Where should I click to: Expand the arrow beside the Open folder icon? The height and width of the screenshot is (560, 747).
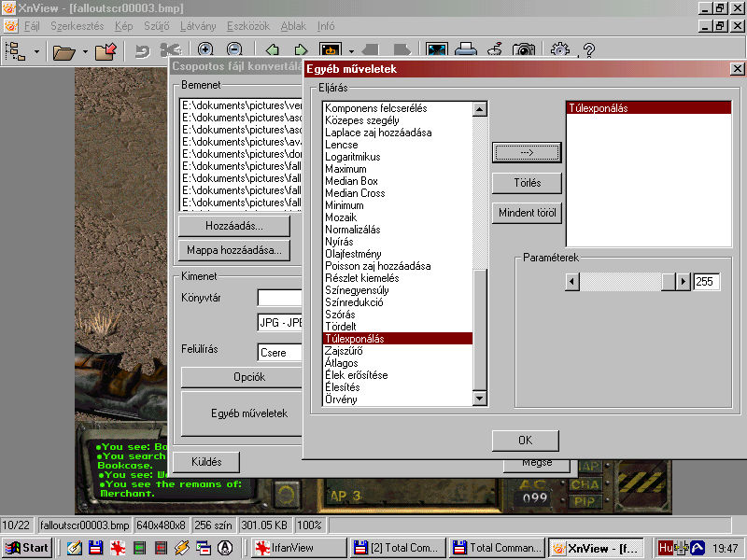(x=85, y=51)
